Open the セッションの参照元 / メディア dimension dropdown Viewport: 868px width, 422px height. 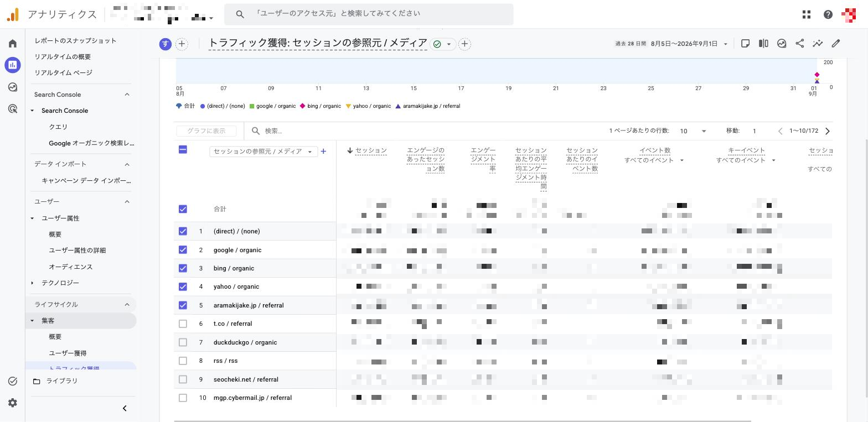point(263,151)
